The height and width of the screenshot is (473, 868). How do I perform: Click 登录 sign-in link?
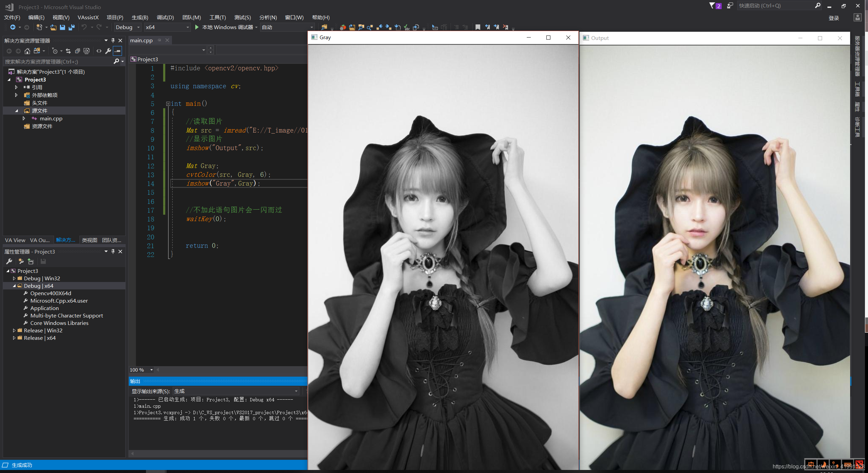click(x=834, y=18)
